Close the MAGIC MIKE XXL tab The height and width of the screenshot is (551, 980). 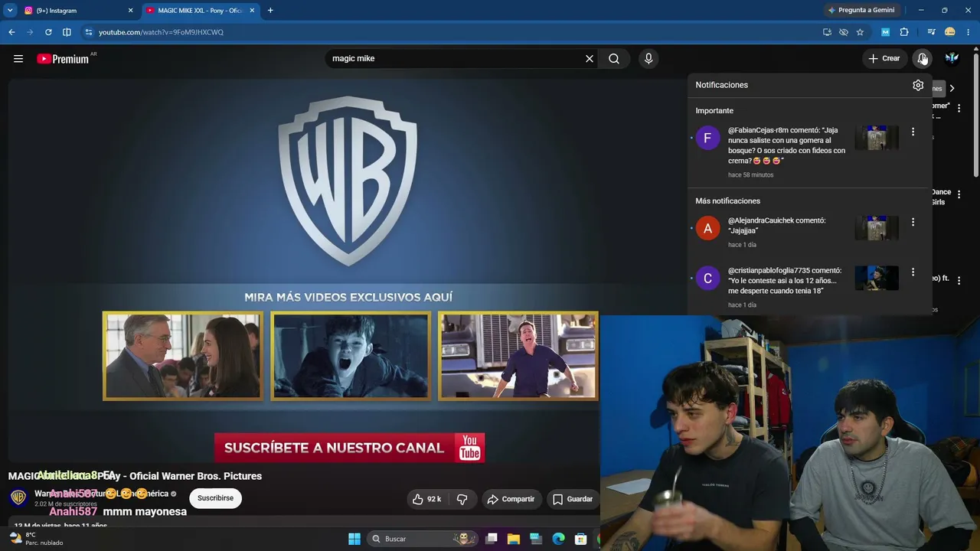point(252,11)
